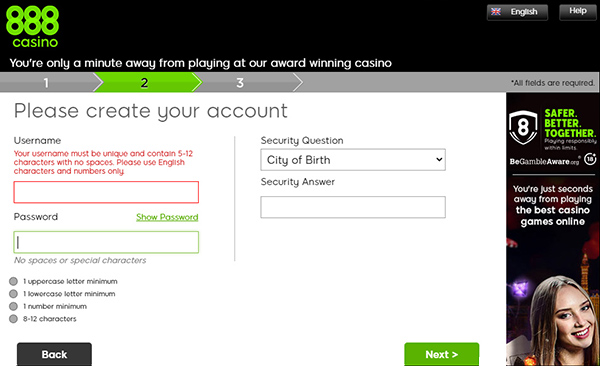600x370 pixels.
Task: Focus the Security Answer field
Action: pos(353,207)
